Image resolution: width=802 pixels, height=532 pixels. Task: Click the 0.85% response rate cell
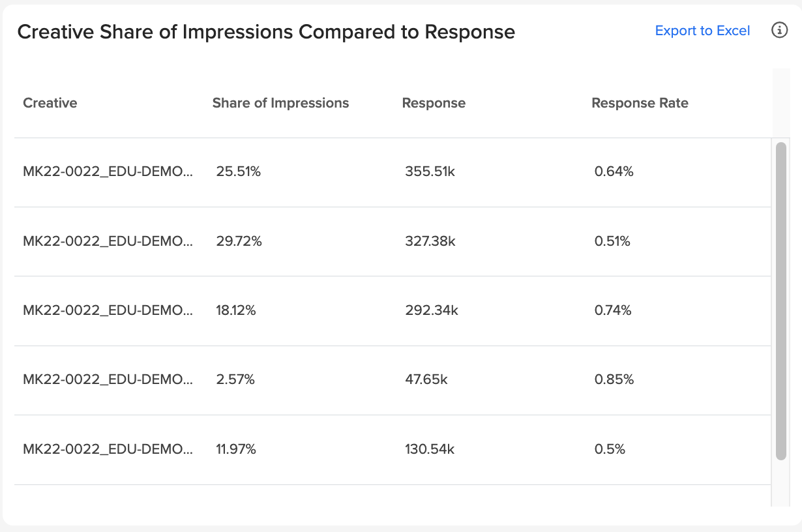pyautogui.click(x=614, y=379)
